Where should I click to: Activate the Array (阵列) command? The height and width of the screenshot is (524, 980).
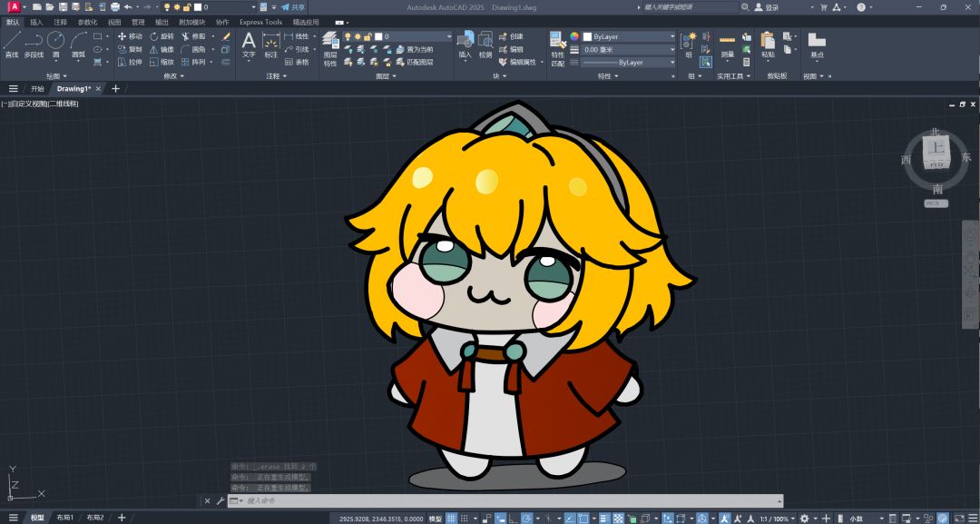click(x=194, y=62)
